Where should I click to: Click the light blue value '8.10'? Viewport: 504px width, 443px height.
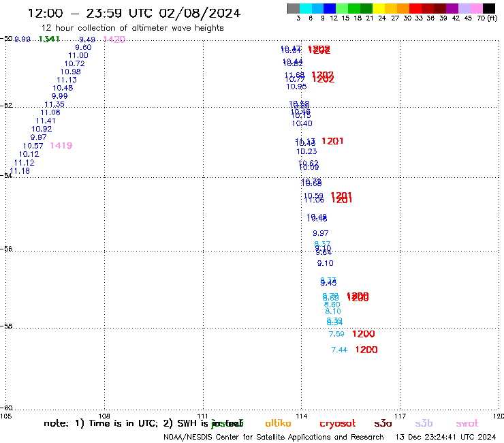click(333, 311)
